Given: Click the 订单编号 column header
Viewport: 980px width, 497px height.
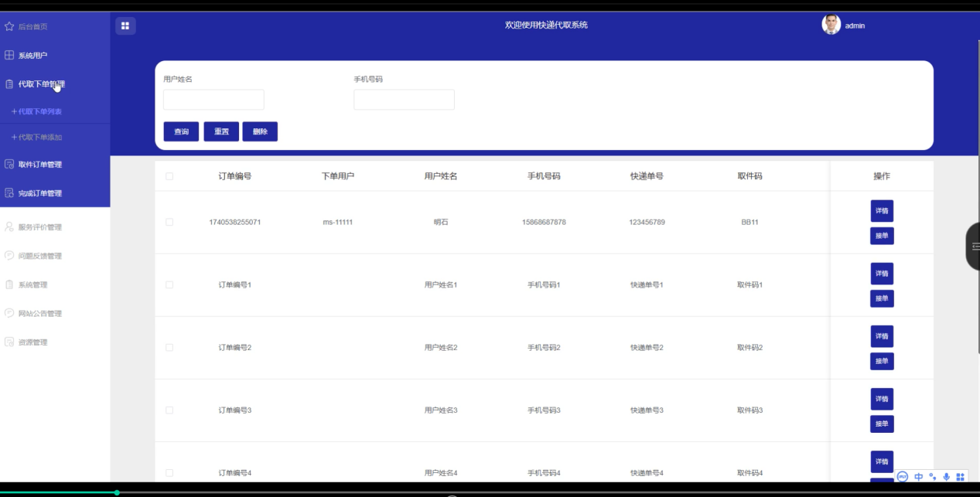Looking at the screenshot, I should [x=235, y=176].
